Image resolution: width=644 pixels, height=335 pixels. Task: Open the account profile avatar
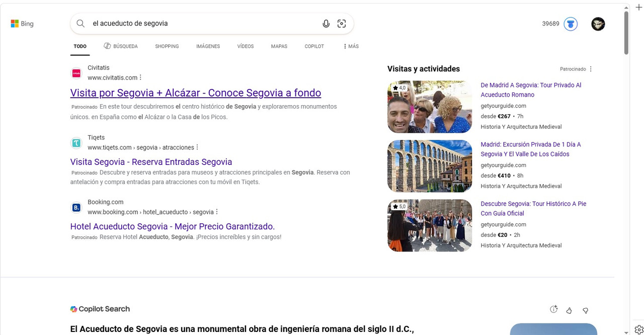coord(598,24)
